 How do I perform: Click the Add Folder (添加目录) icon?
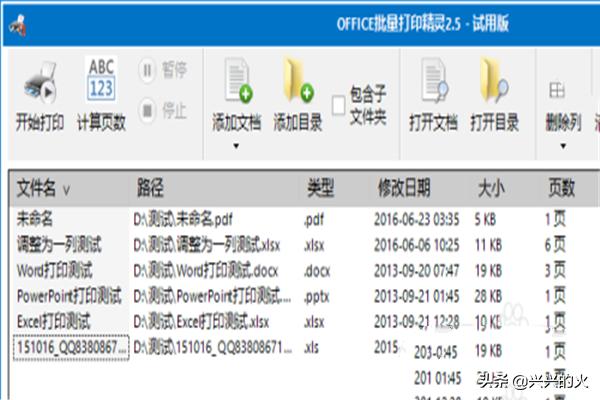pyautogui.click(x=298, y=80)
